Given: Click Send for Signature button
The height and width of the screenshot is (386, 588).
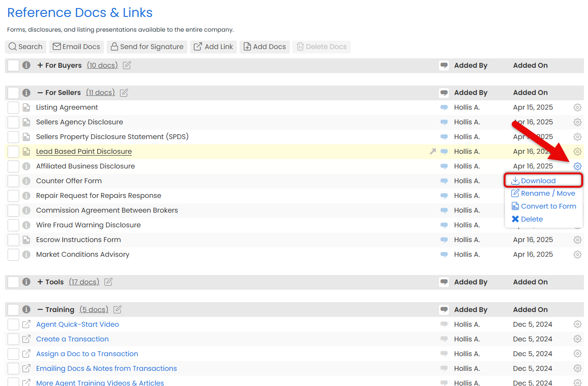Looking at the screenshot, I should [147, 47].
